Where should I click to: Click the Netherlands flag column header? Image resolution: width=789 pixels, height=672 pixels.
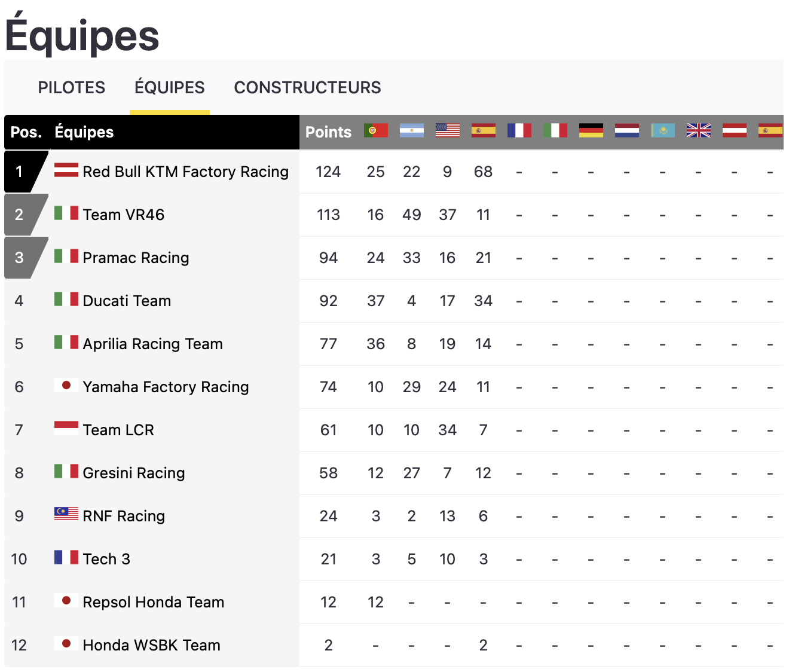coord(626,130)
